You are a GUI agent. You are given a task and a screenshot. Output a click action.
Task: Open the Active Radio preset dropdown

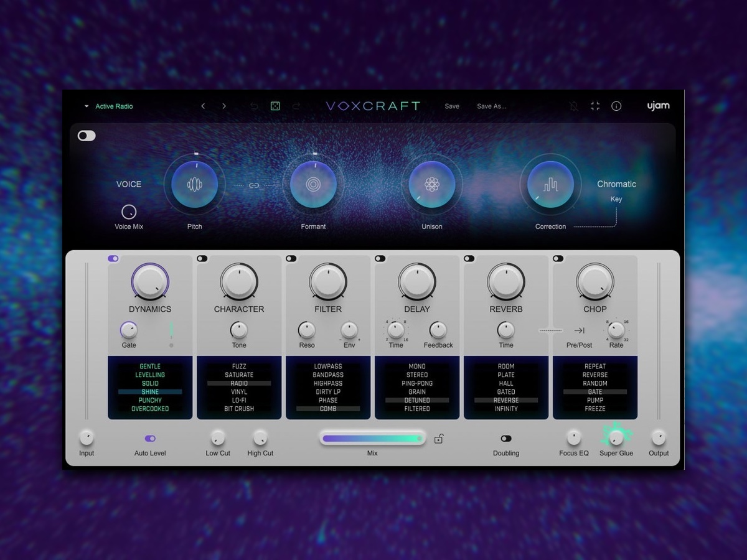pos(109,106)
